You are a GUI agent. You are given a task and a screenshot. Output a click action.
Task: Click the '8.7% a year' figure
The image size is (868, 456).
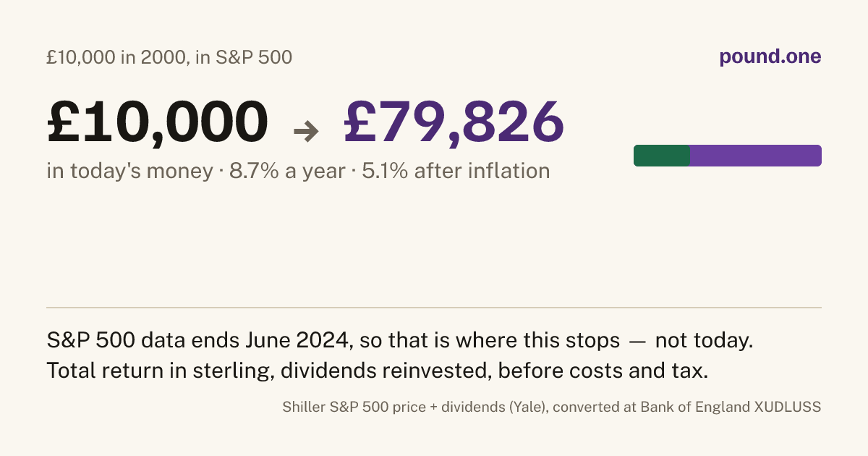coord(287,172)
